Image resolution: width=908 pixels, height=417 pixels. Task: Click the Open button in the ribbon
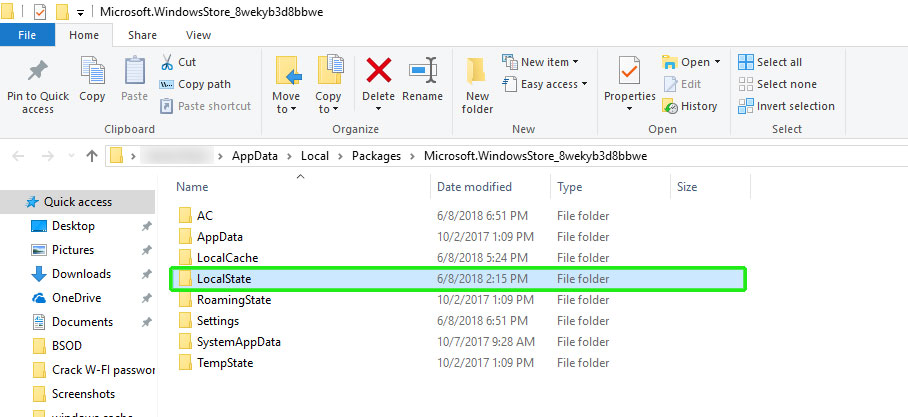(687, 62)
